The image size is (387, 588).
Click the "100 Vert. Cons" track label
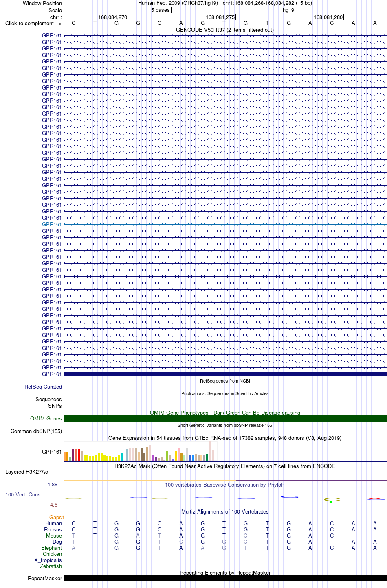[23, 494]
